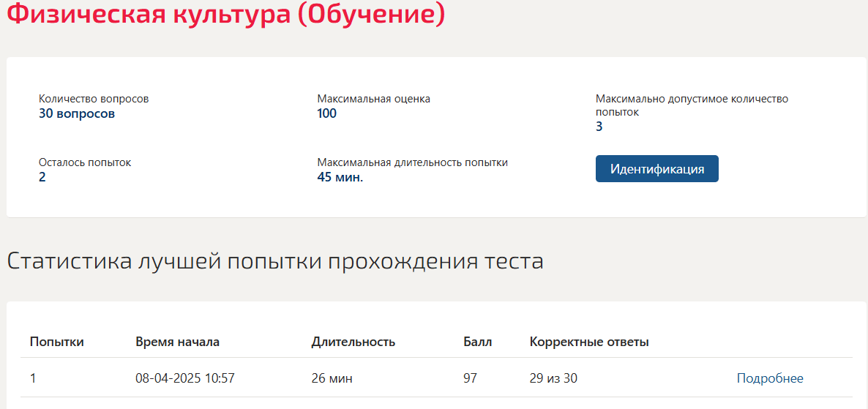This screenshot has height=409, width=868.
Task: Click the Физическая культура (Обучение) page title
Action: coord(226,14)
